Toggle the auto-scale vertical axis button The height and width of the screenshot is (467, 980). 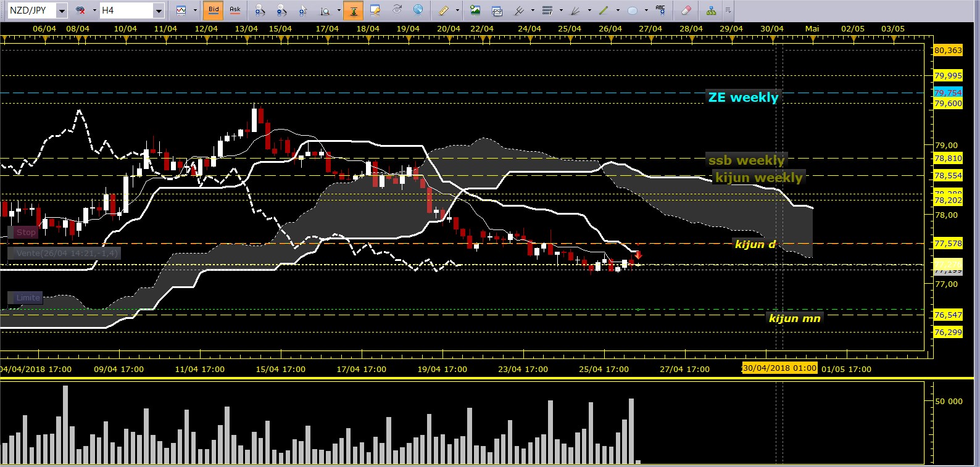[x=354, y=10]
